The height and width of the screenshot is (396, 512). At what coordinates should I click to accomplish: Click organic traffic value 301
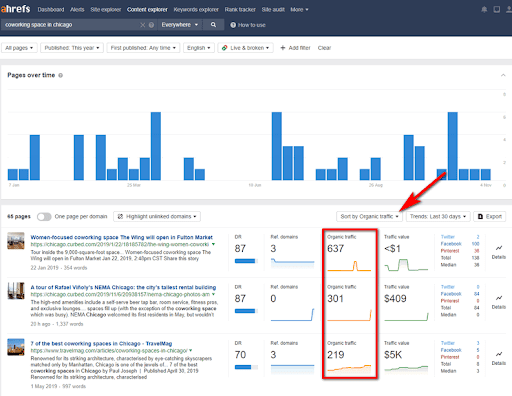(x=335, y=299)
